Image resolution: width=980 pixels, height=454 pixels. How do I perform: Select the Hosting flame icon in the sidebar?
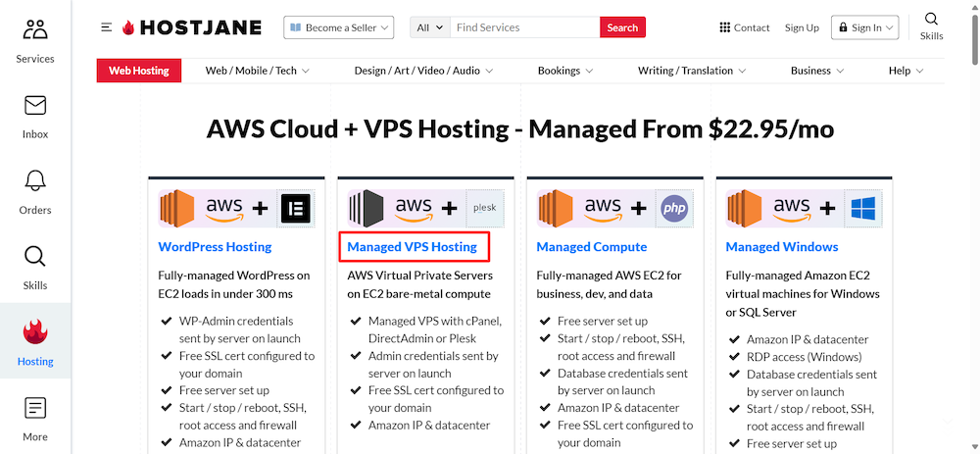pos(35,332)
